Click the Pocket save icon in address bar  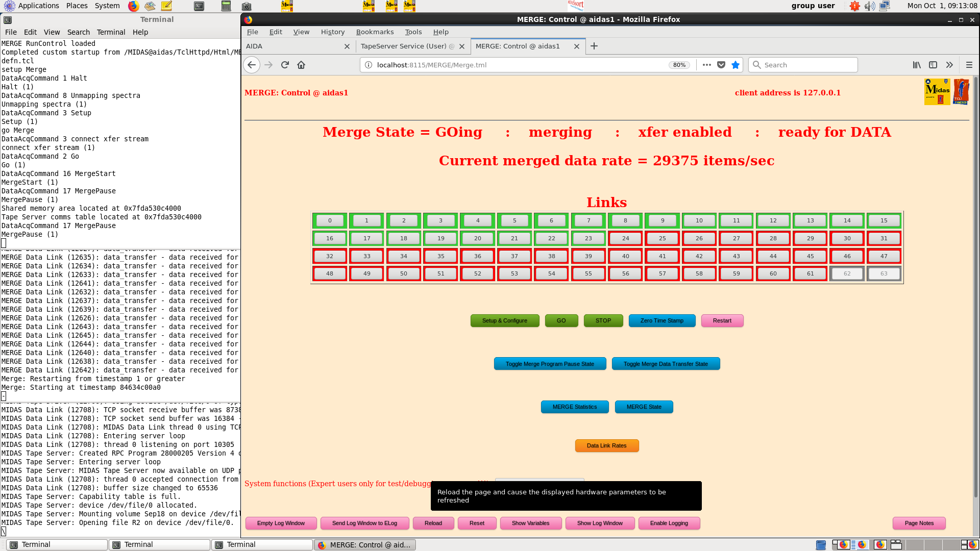[721, 65]
